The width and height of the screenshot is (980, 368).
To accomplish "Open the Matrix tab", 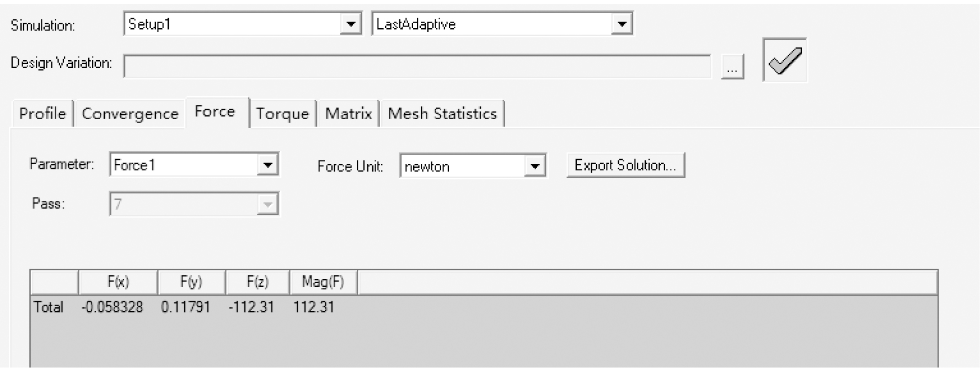I will 349,114.
